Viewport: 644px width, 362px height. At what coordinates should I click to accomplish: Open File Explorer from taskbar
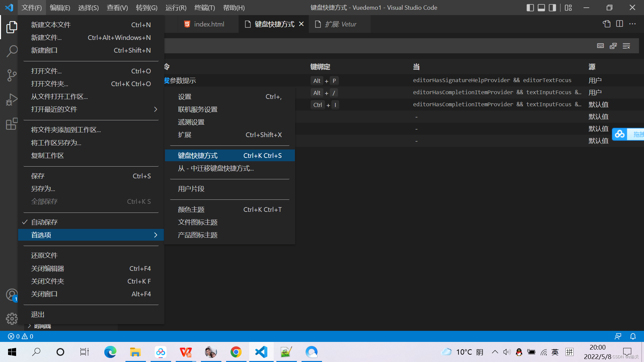pyautogui.click(x=135, y=352)
